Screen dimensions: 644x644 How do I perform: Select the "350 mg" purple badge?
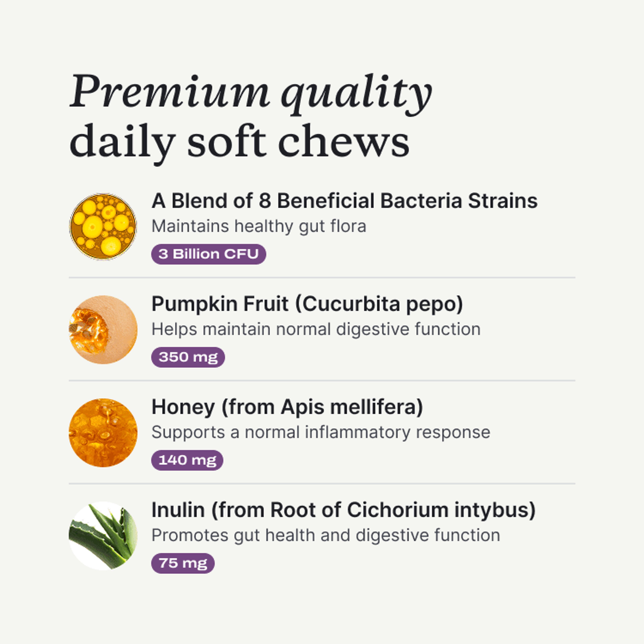point(188,357)
